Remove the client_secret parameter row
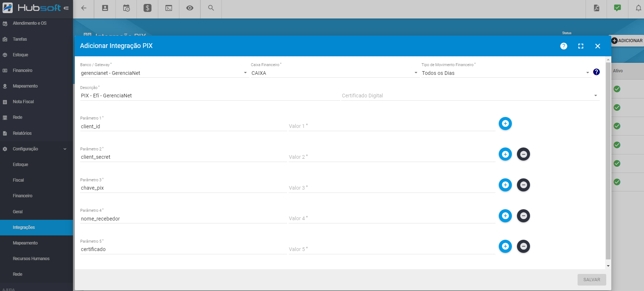This screenshot has width=644, height=291. click(x=523, y=154)
